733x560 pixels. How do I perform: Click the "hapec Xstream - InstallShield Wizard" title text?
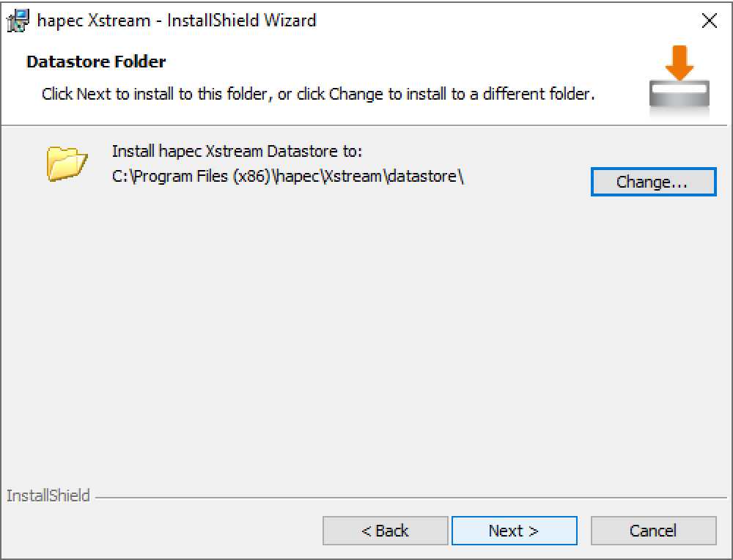pyautogui.click(x=176, y=21)
